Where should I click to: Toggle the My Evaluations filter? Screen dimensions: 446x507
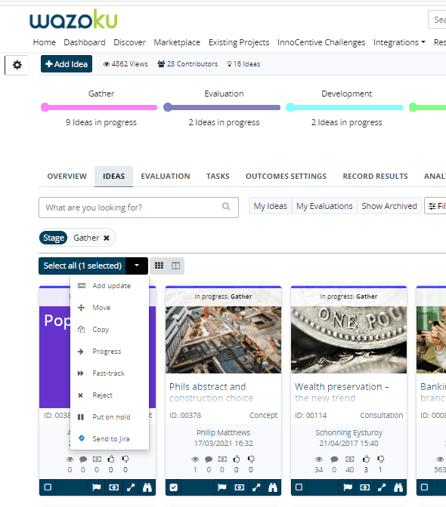tap(324, 206)
